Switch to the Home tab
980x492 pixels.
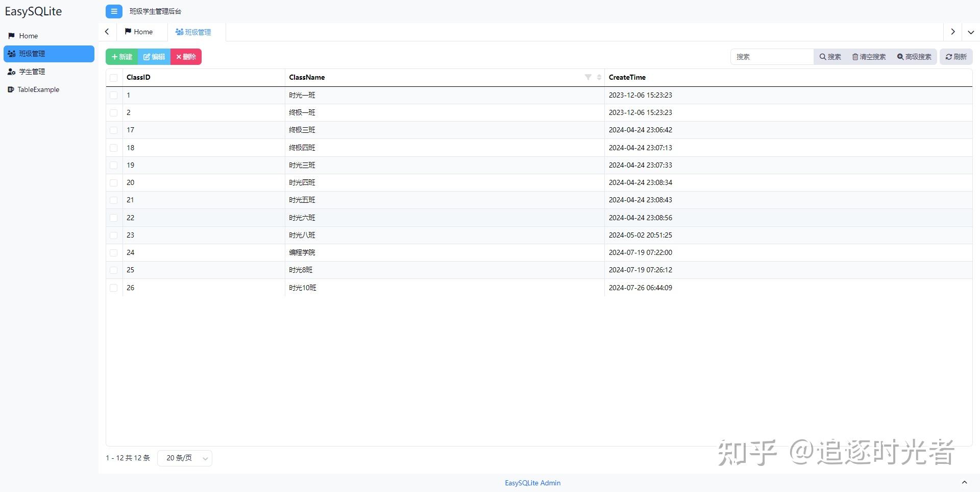click(139, 32)
